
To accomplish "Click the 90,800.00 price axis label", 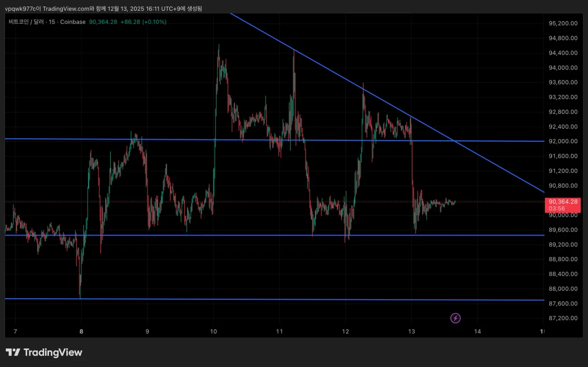I will (x=562, y=185).
